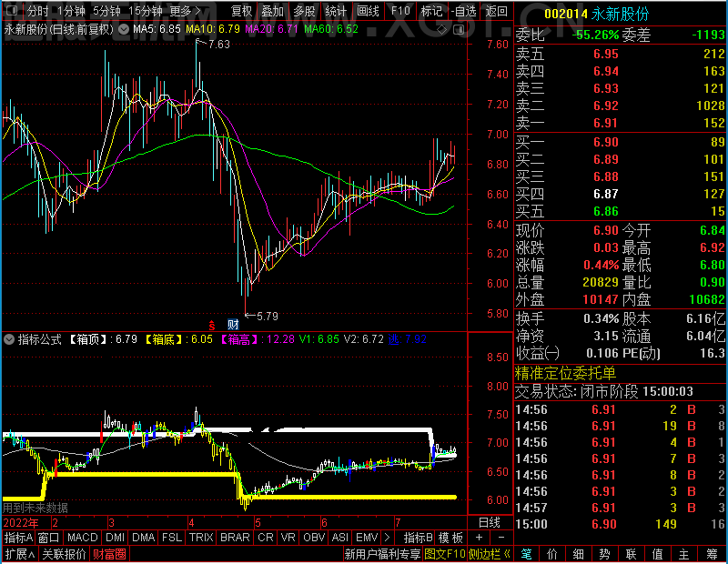
Task: Open the 财富圈 tab
Action: 109,554
